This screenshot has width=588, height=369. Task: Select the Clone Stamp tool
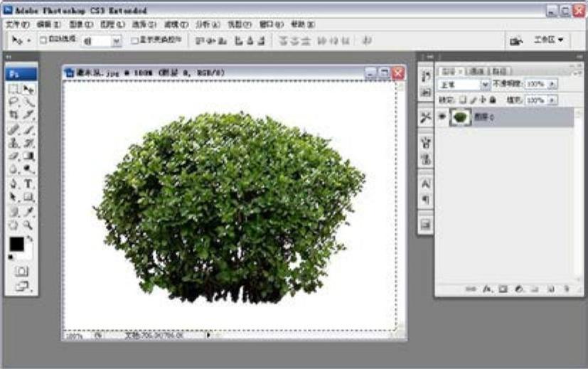[x=14, y=142]
